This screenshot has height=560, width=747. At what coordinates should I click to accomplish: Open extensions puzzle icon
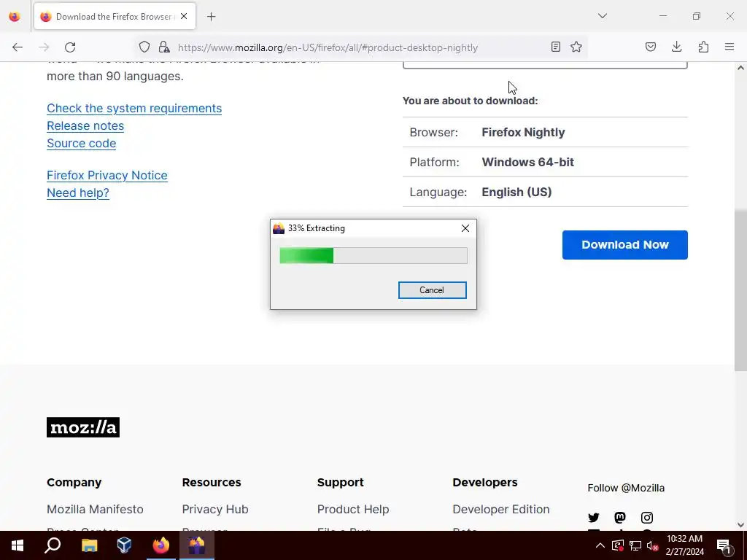coord(703,47)
